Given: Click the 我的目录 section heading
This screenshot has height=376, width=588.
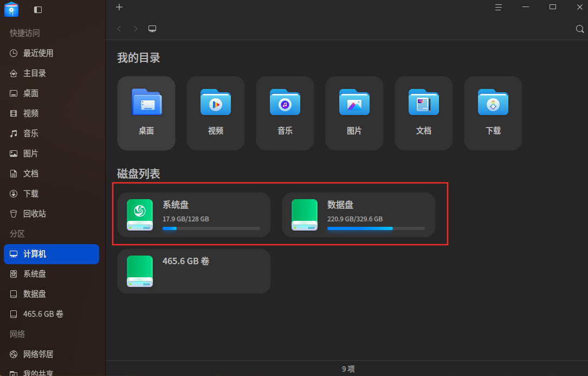Looking at the screenshot, I should 139,58.
